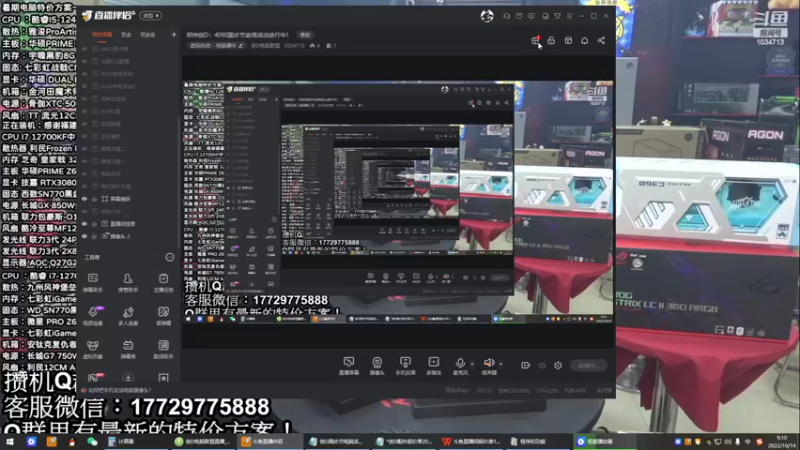This screenshot has height=450, width=800.
Task: Select the 摄像头 2 source row
Action: (x=129, y=236)
